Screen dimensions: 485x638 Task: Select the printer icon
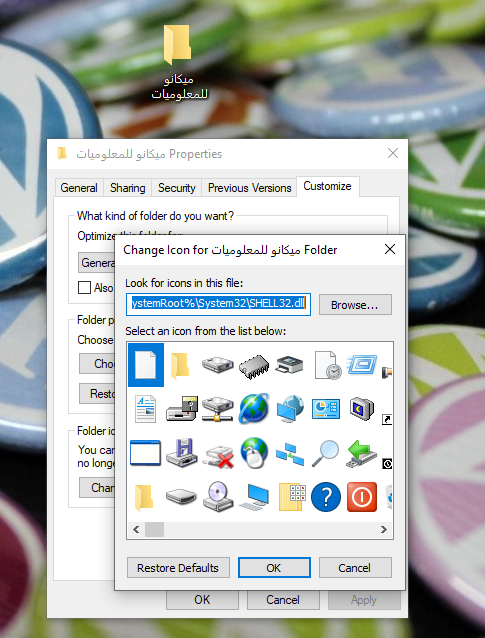point(289,365)
